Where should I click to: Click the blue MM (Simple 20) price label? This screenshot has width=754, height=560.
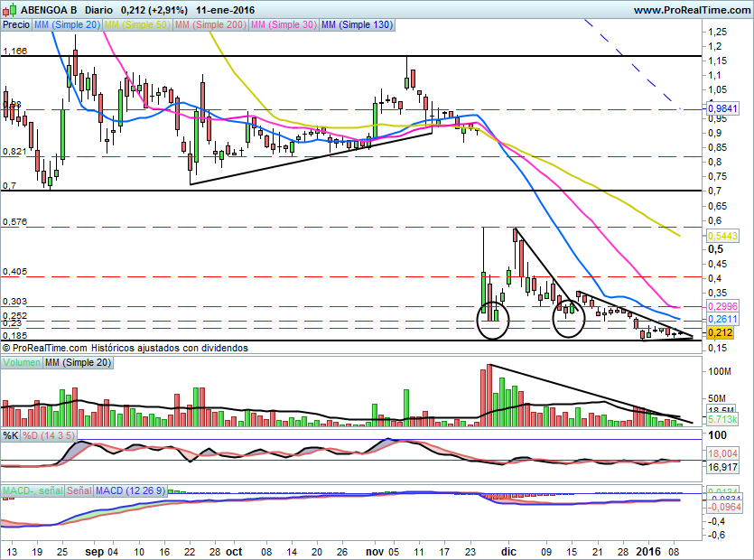[x=68, y=25]
